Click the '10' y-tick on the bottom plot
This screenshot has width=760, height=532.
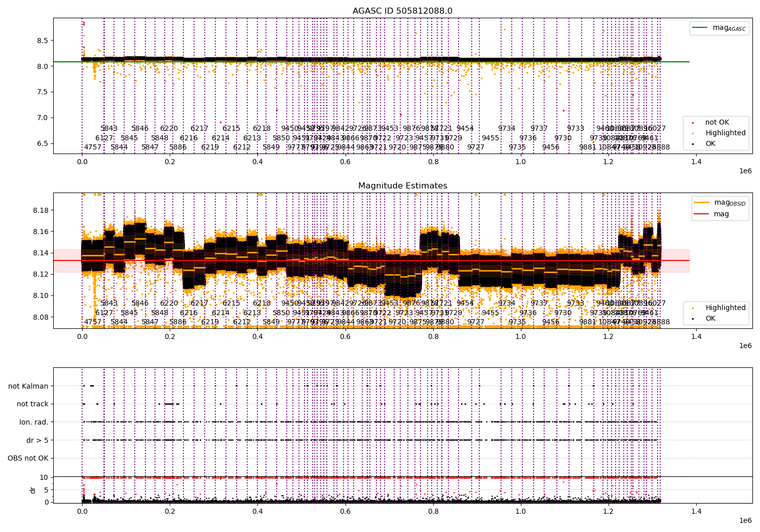[x=44, y=477]
